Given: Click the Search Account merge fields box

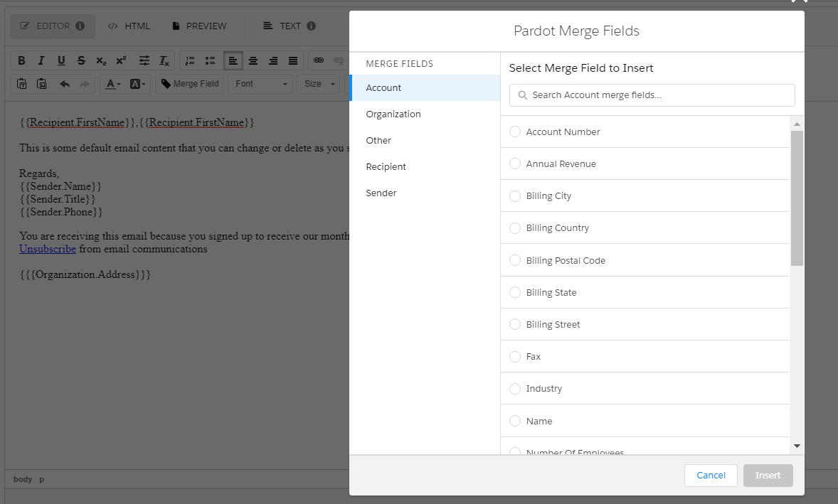Looking at the screenshot, I should coord(652,95).
